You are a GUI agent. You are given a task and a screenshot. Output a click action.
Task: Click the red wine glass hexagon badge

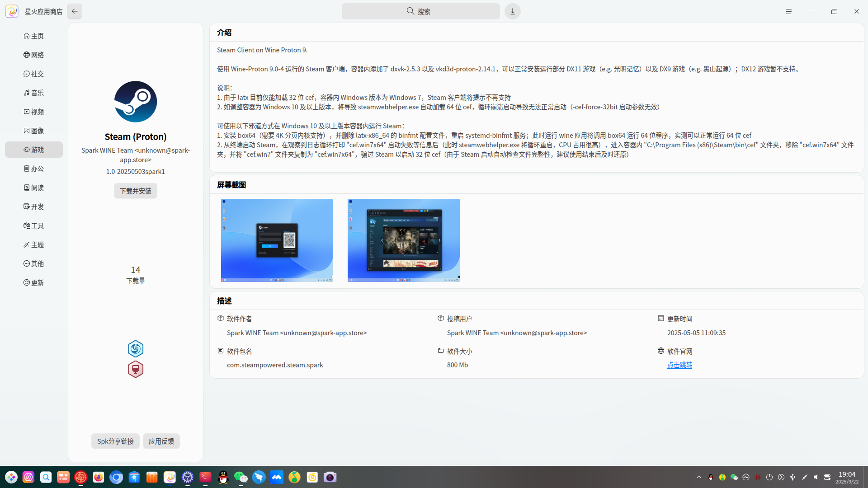pos(136,370)
